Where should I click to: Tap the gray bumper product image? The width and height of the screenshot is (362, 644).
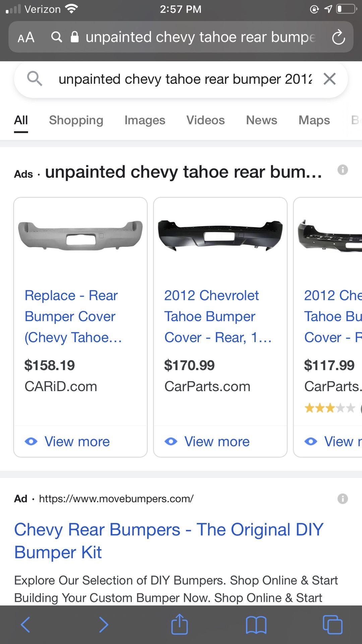80,235
